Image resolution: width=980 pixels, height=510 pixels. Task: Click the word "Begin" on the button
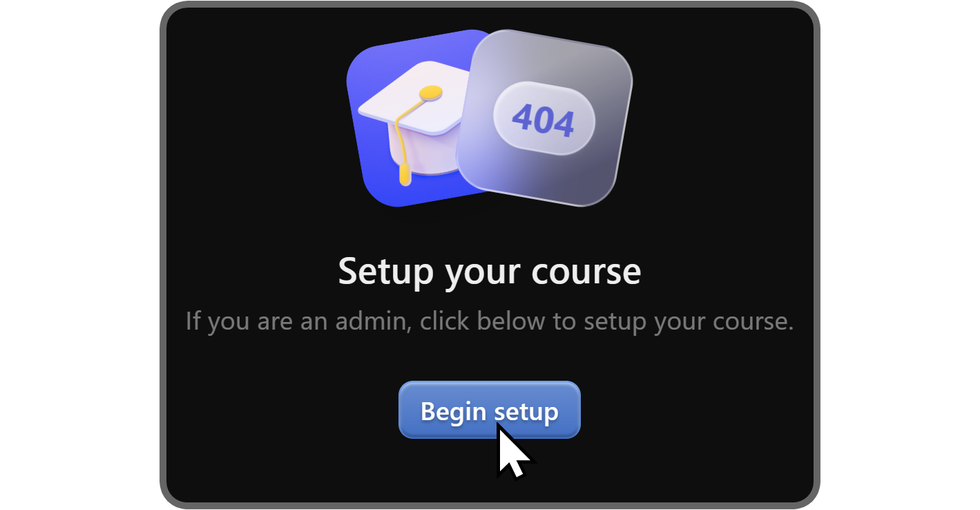tap(453, 411)
